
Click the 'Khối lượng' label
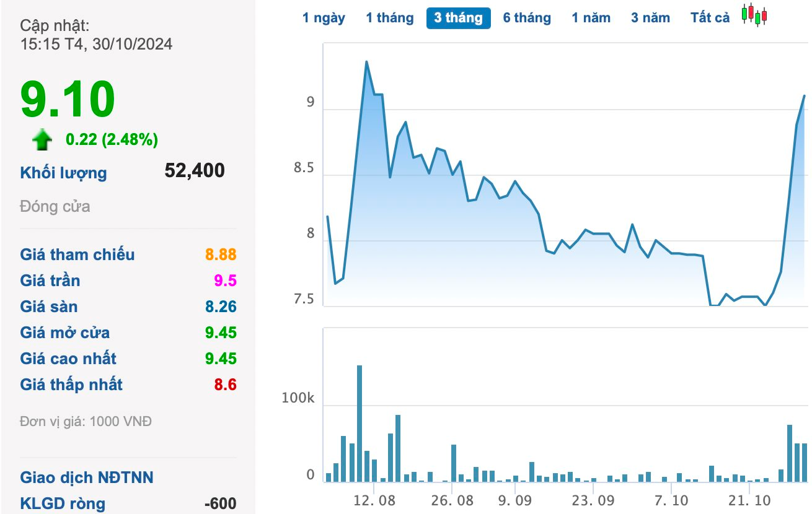(x=63, y=173)
